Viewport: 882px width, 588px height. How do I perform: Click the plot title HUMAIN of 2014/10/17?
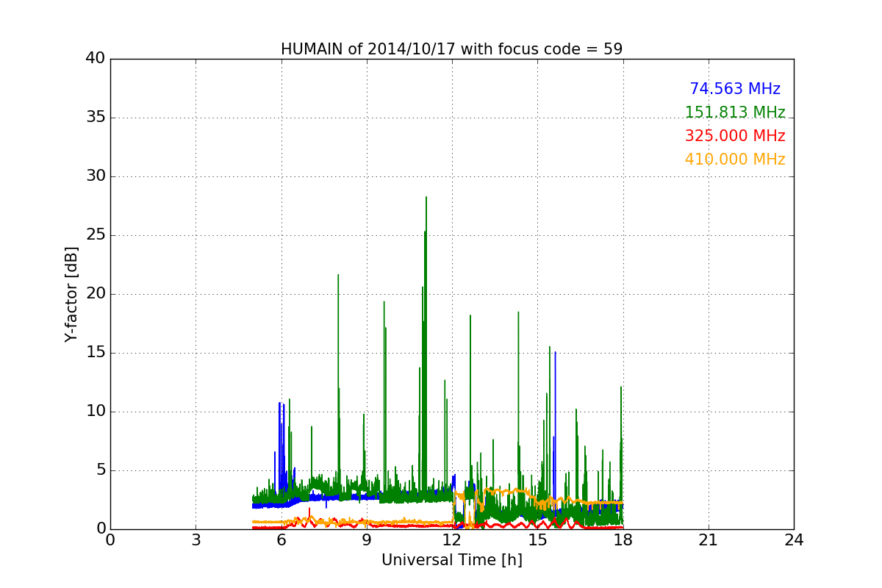click(x=451, y=49)
